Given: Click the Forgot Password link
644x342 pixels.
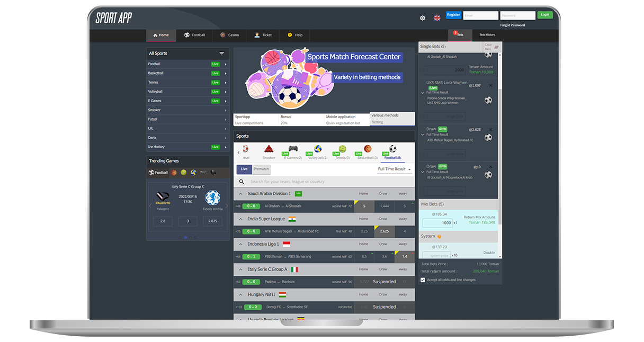Looking at the screenshot, I should [x=512, y=25].
